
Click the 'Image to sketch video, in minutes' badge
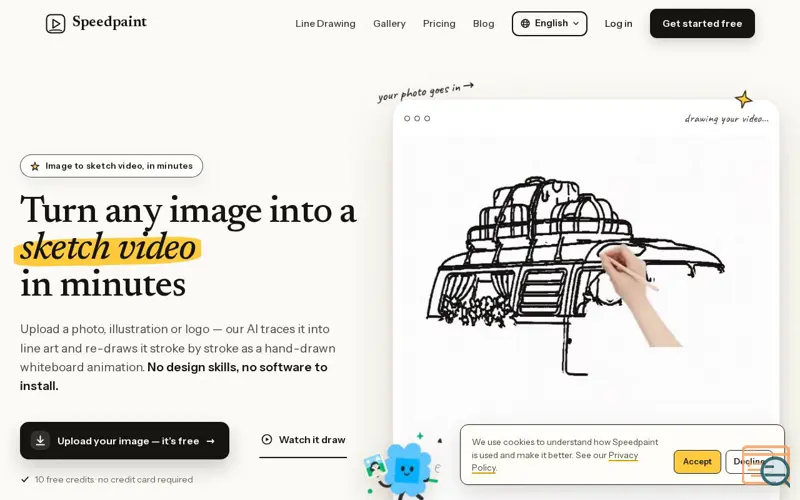111,166
